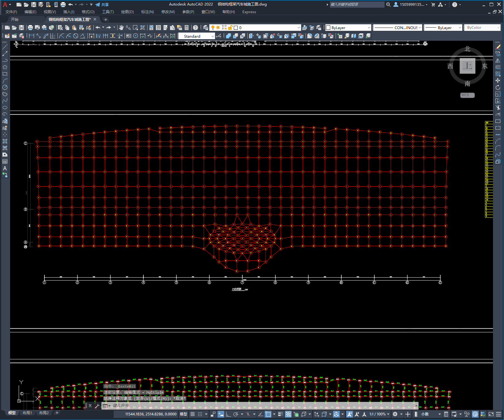
Task: Click the Make Object's Layer Current icon
Action: [305, 28]
